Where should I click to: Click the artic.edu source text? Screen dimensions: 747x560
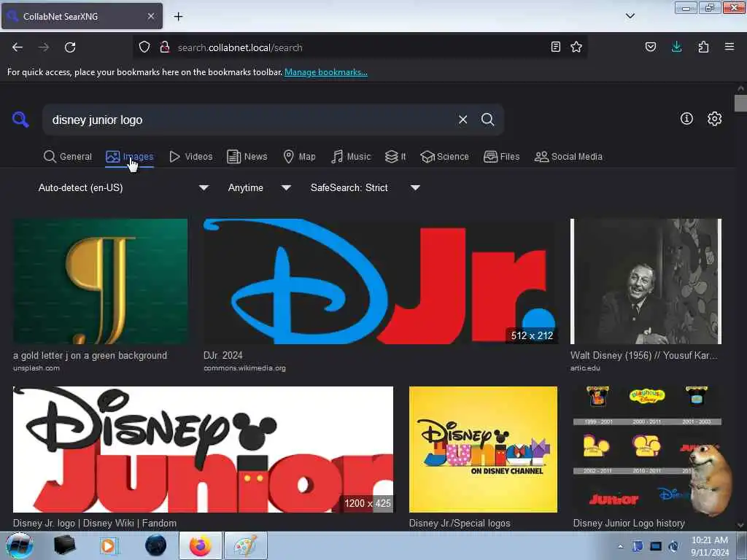[x=585, y=368]
